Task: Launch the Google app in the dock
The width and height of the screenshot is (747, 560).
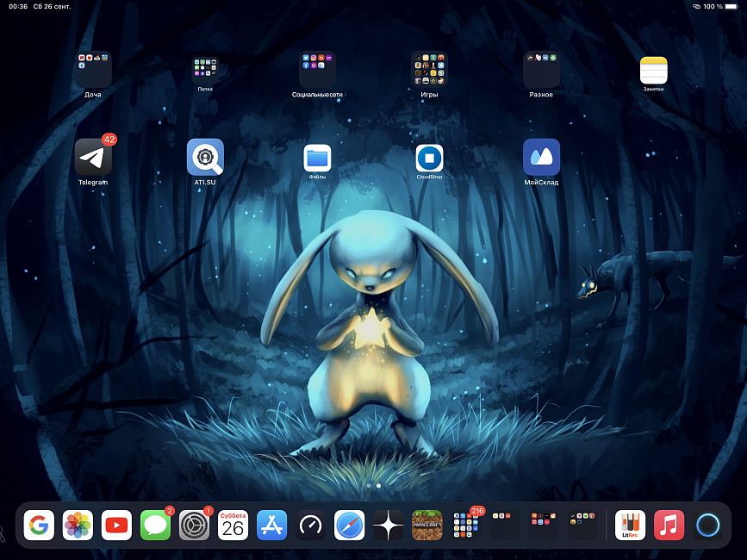Action: click(x=39, y=526)
